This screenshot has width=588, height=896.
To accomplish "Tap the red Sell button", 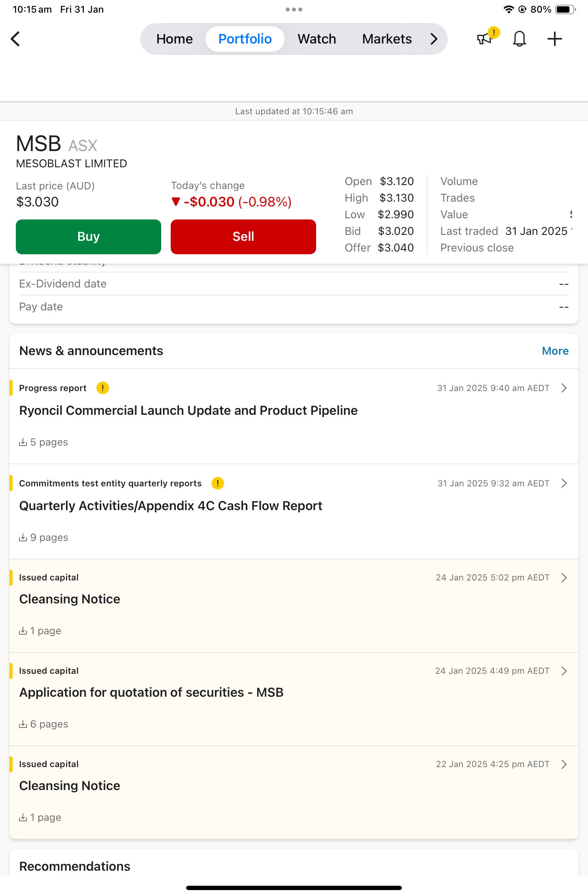I will coord(243,237).
